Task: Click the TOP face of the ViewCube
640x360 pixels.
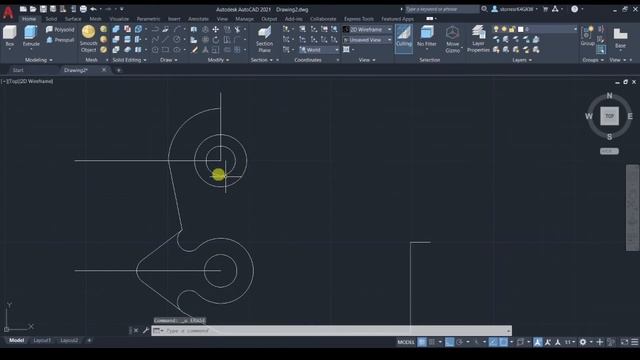Action: point(609,116)
